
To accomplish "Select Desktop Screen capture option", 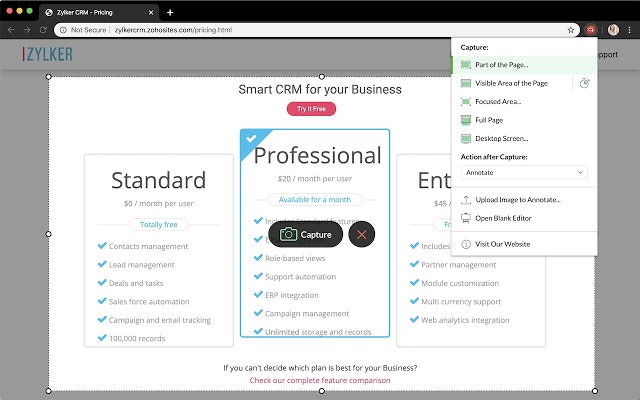I will point(524,138).
